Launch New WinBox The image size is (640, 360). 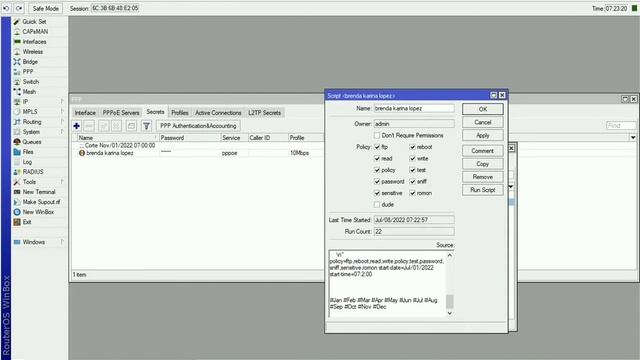point(38,212)
